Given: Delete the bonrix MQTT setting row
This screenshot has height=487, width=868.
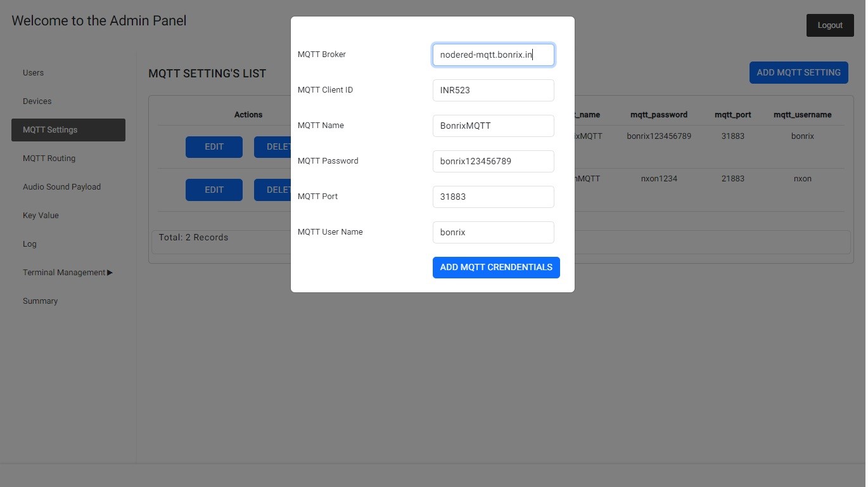Looking at the screenshot, I should click(x=272, y=147).
